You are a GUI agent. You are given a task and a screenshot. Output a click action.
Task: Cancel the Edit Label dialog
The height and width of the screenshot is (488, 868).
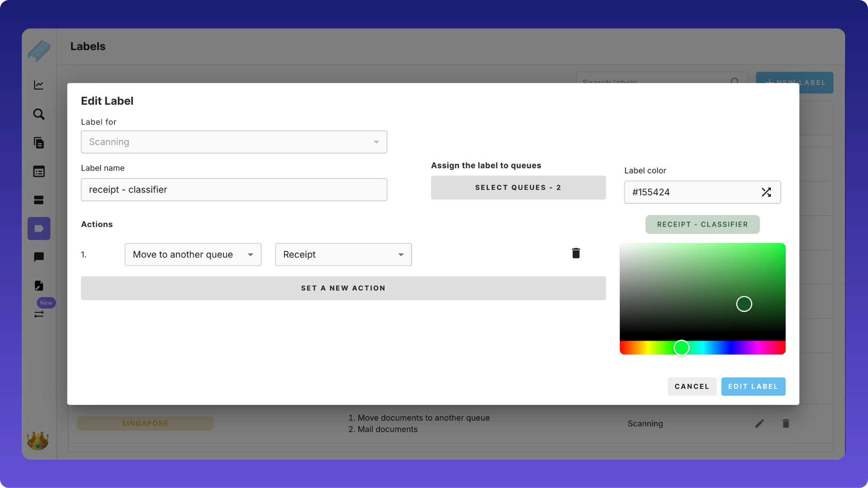click(x=692, y=386)
